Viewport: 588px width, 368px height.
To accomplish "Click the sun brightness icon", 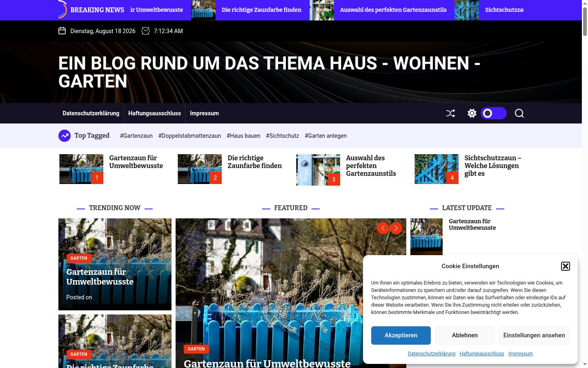I will pos(472,113).
